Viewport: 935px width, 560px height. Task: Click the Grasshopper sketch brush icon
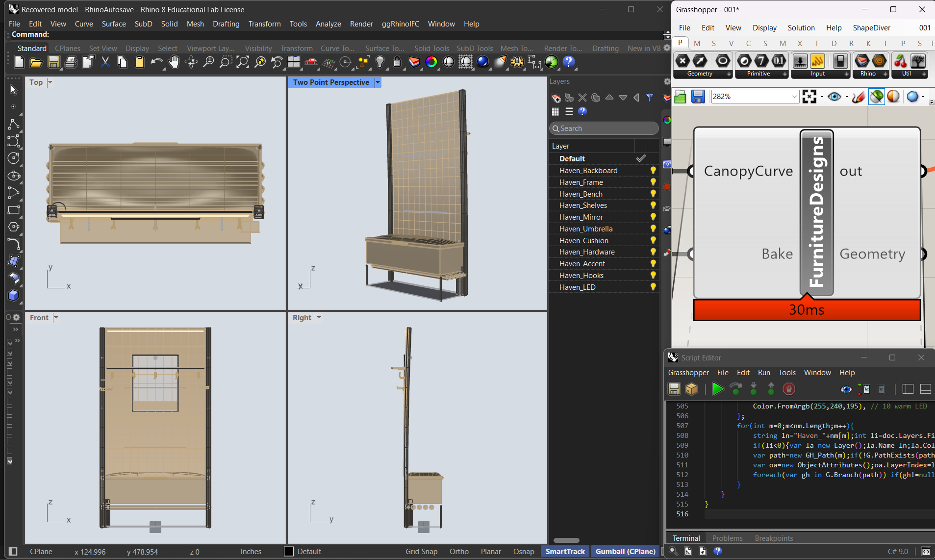(858, 97)
